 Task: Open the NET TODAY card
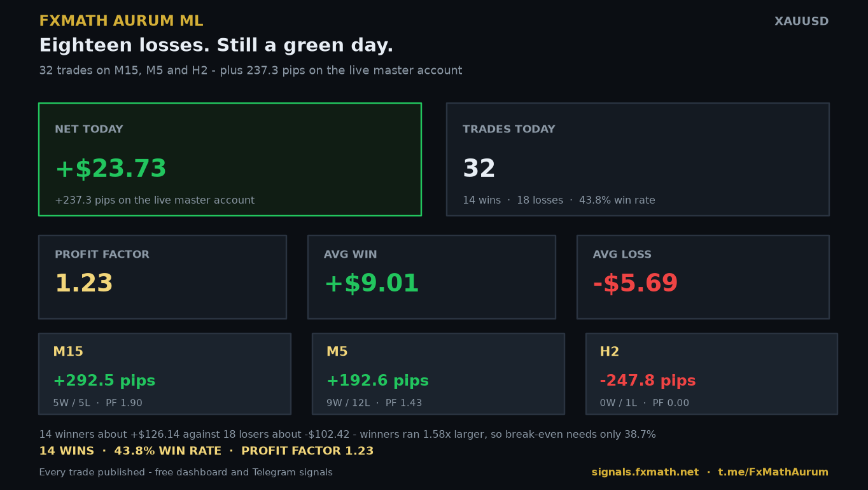tap(230, 159)
